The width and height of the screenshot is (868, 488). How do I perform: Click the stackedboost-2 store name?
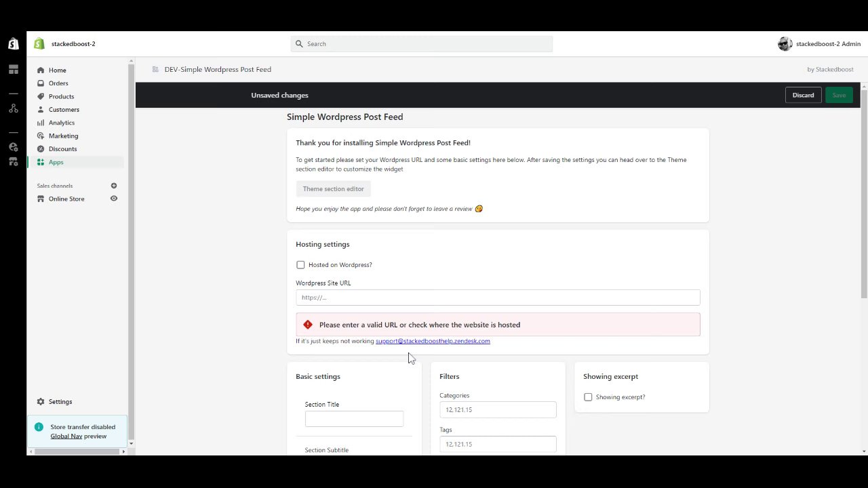73,44
